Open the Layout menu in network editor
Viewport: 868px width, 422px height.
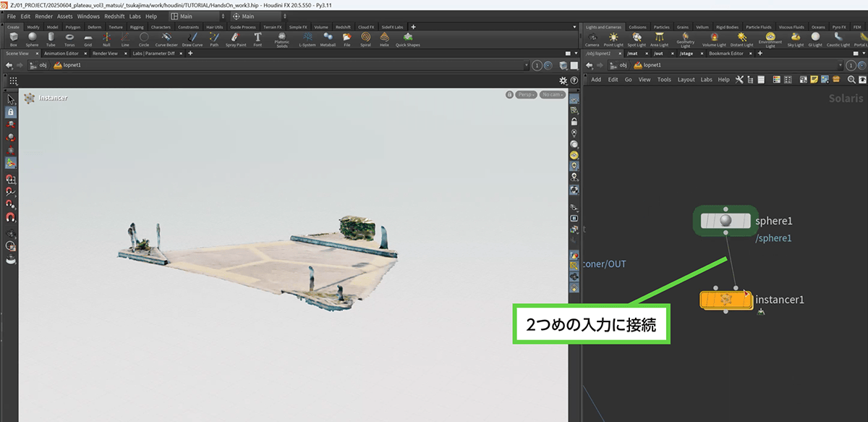pyautogui.click(x=686, y=80)
